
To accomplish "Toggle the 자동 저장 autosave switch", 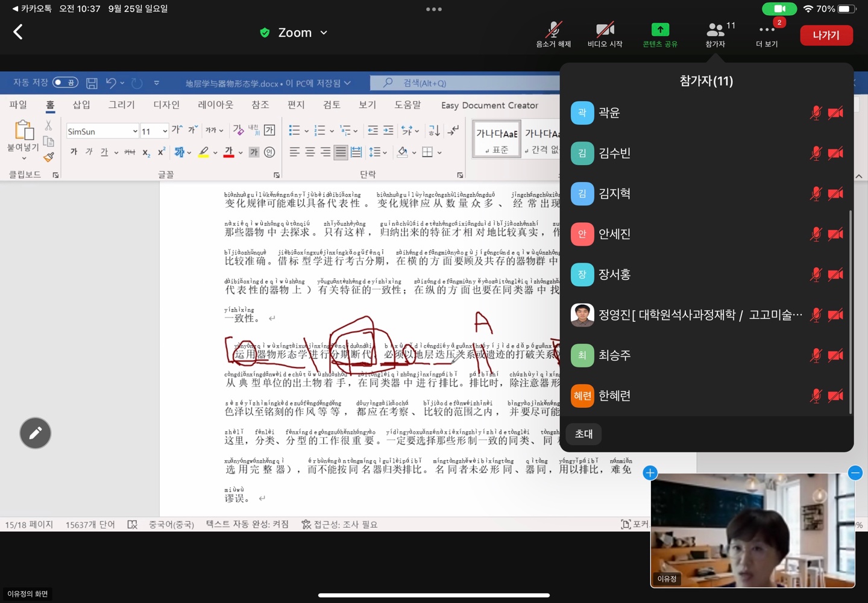I will [65, 83].
